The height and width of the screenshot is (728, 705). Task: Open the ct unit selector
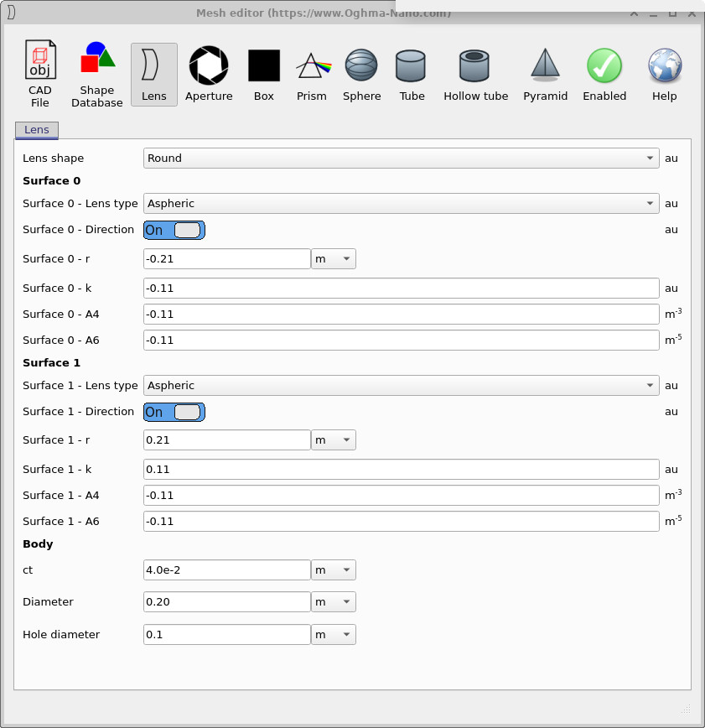pyautogui.click(x=333, y=569)
